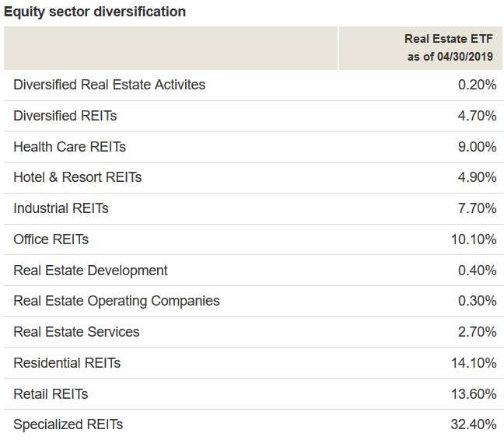The height and width of the screenshot is (447, 504).
Task: Select the Specialized REITs row label
Action: (x=68, y=424)
